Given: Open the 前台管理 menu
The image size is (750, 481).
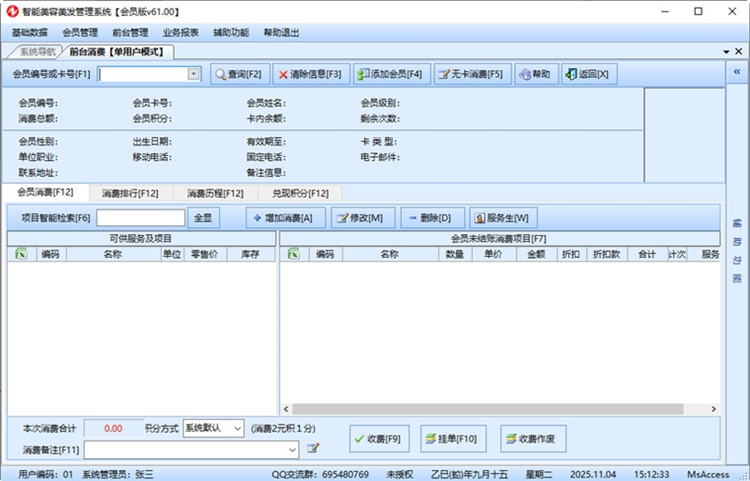Looking at the screenshot, I should pos(130,33).
